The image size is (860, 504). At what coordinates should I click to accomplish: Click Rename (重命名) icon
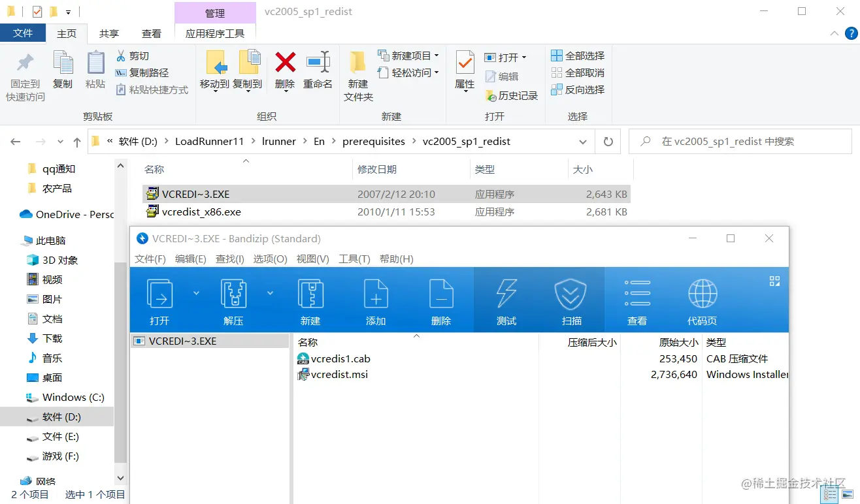318,63
